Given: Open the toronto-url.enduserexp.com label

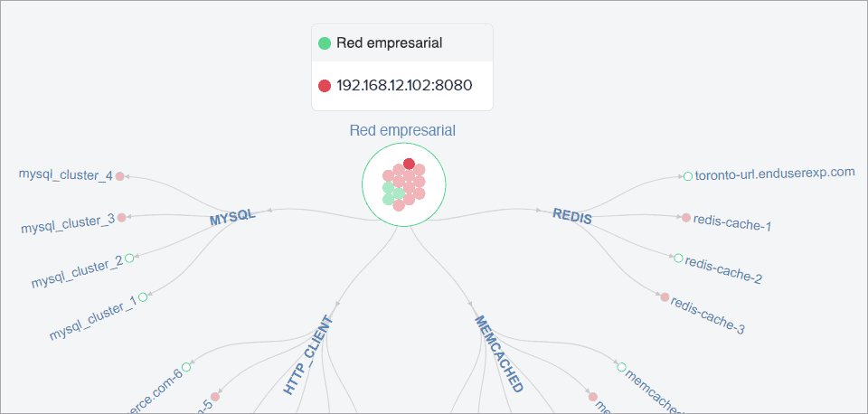Looking at the screenshot, I should coord(775,172).
